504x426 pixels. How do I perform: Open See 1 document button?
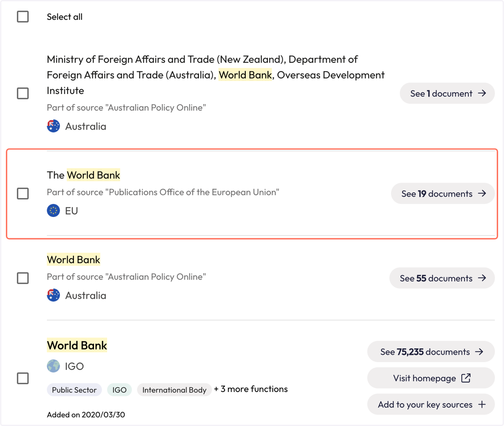447,93
